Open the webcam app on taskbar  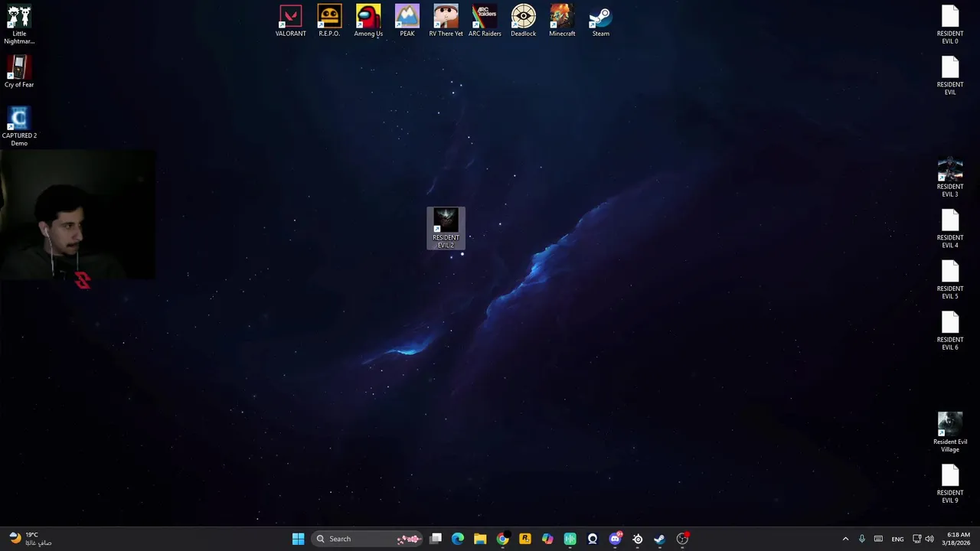coord(593,539)
